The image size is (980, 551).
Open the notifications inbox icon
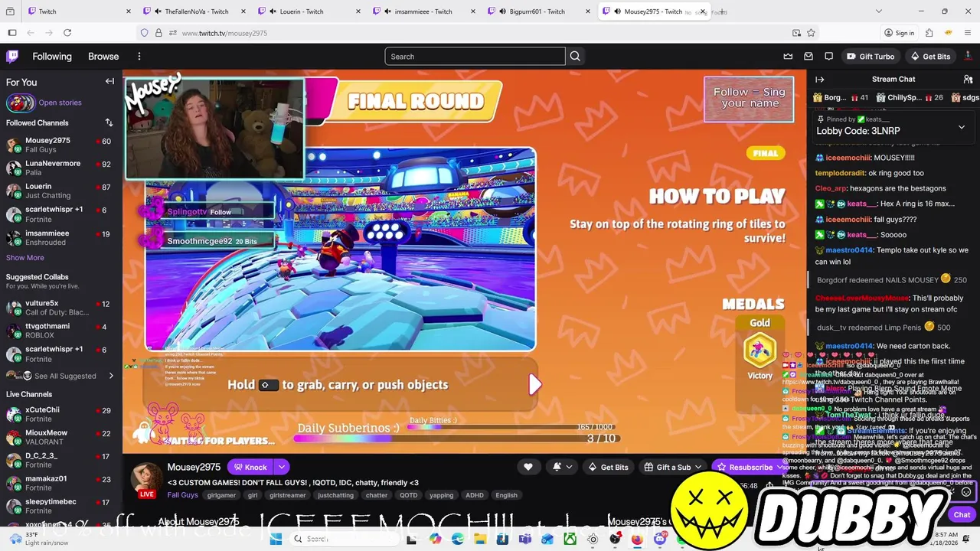click(808, 56)
